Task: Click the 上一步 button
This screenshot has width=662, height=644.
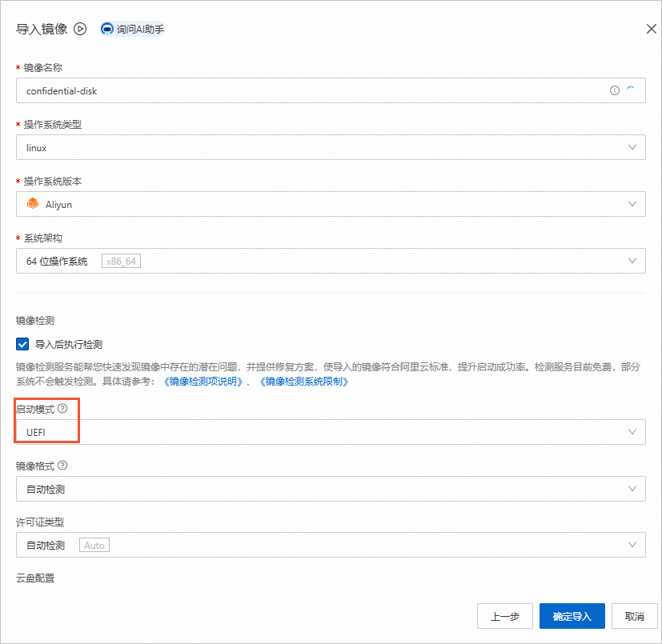Action: pos(505,616)
